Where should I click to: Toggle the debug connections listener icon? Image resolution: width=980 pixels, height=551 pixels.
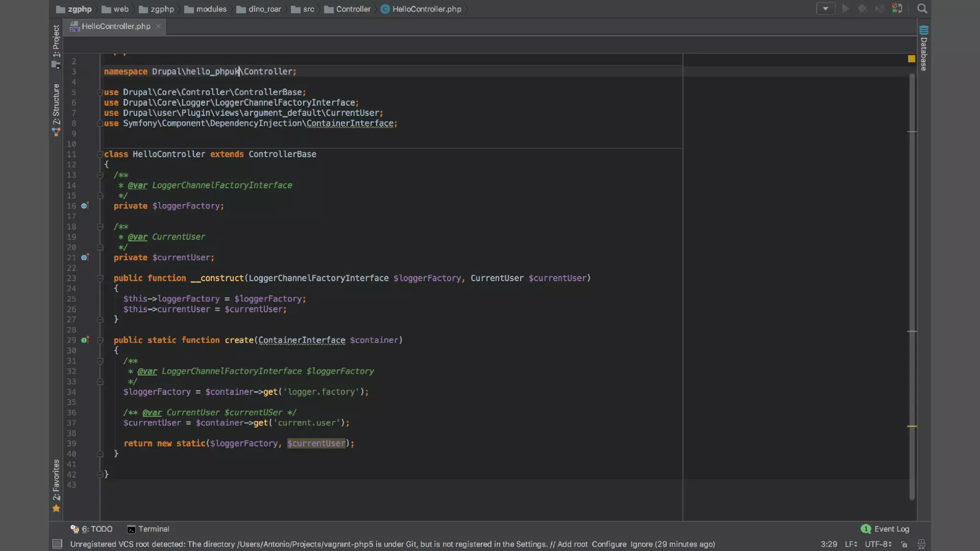click(x=897, y=9)
